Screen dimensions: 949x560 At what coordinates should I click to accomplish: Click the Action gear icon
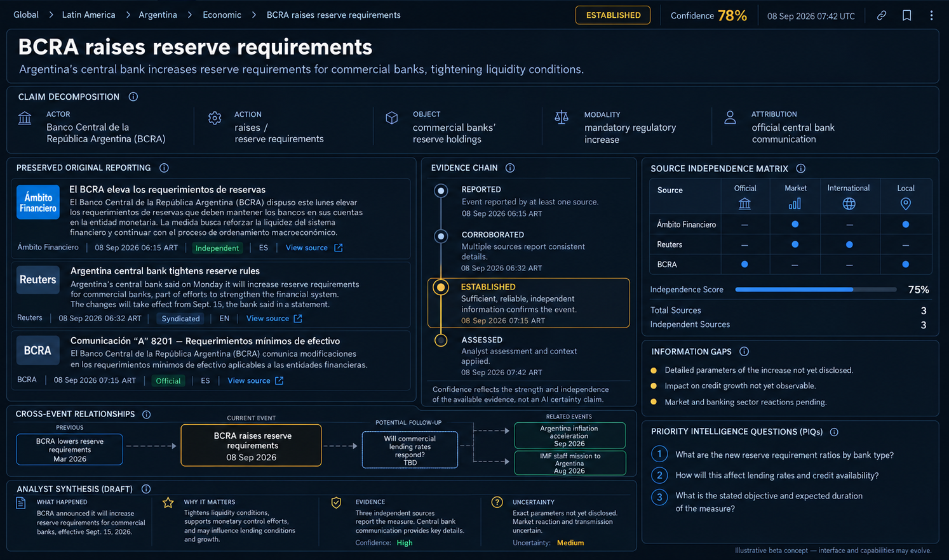[x=215, y=118]
